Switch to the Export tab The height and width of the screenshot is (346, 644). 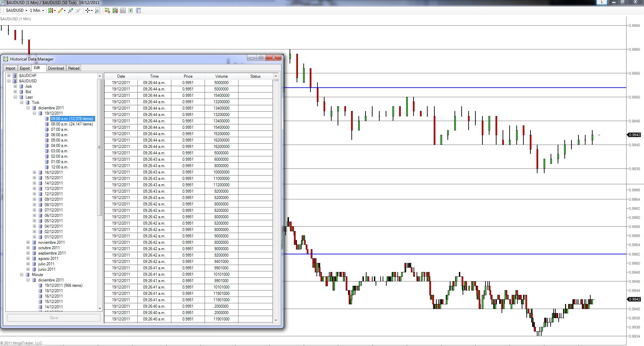pos(25,68)
